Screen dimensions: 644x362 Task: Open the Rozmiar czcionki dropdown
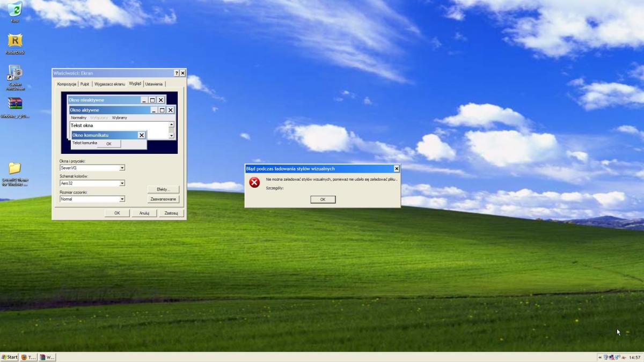click(x=122, y=199)
